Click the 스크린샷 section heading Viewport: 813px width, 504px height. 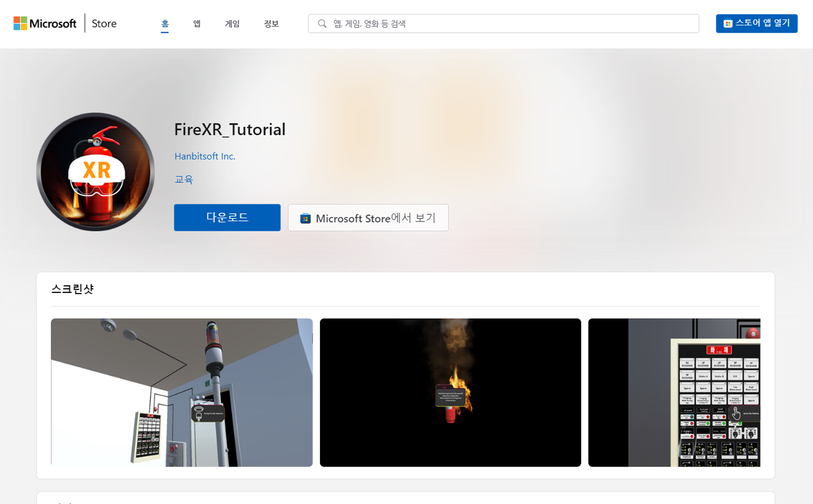[x=72, y=289]
